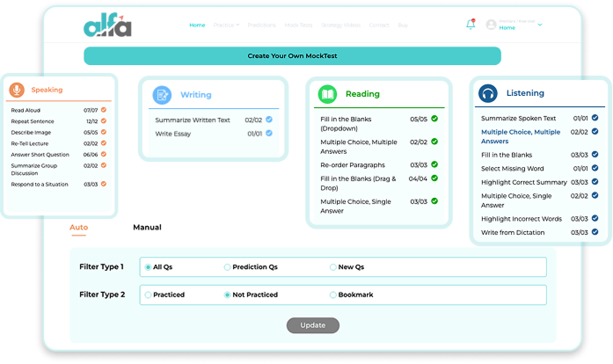Open the Strategy Videos menu item
Viewport: 613px width, 364px height.
[341, 25]
